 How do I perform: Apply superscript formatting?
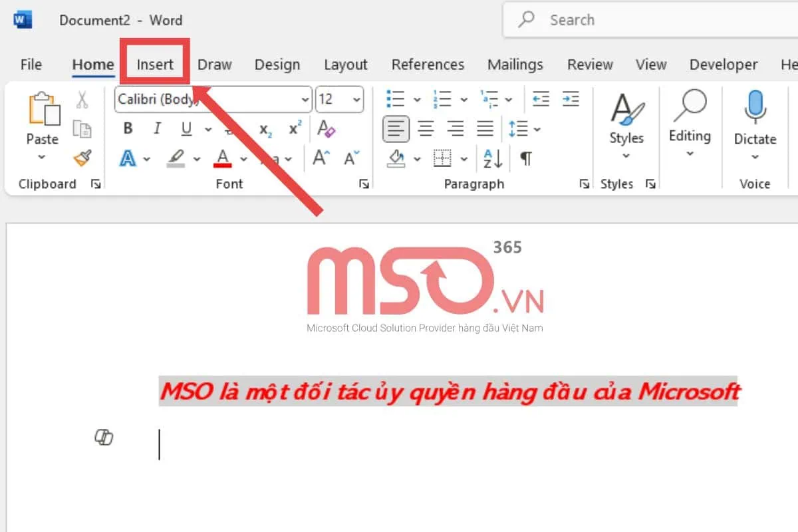coord(293,128)
